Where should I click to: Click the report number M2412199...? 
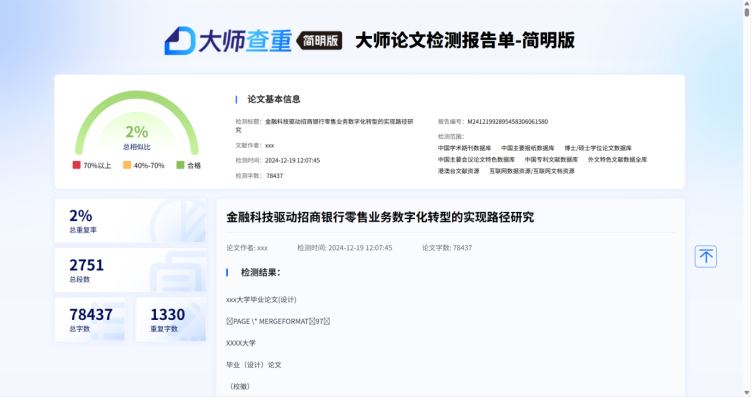coord(507,122)
